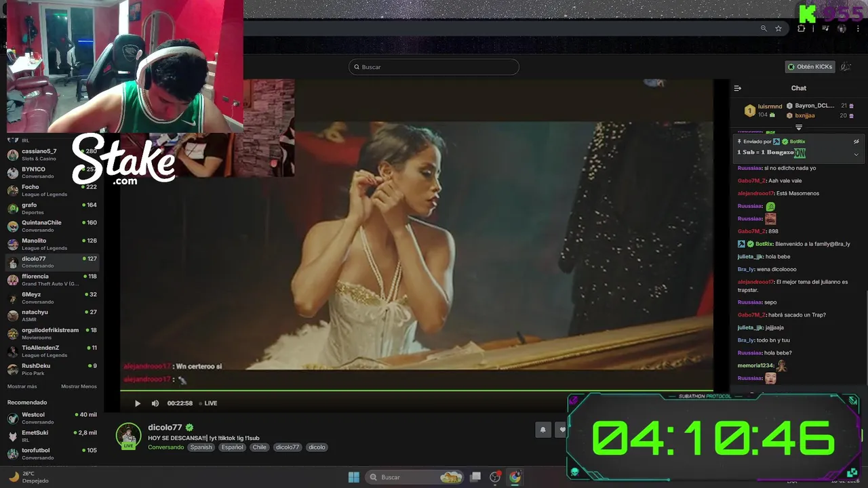
Task: Open TioAllendenZ channel in sidebar
Action: [x=52, y=351]
